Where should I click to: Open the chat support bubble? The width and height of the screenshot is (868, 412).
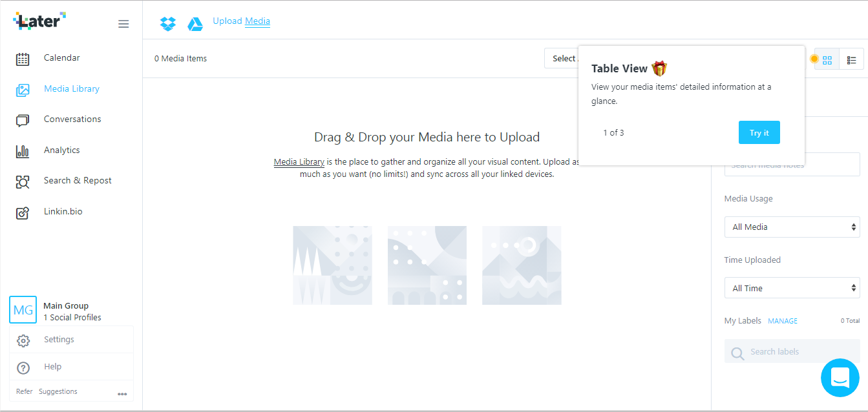point(840,378)
